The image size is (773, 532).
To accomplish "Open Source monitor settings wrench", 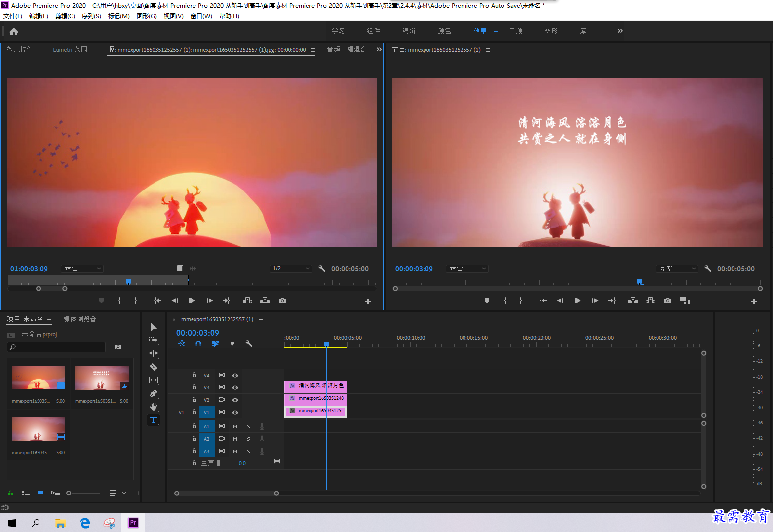I will pos(322,269).
